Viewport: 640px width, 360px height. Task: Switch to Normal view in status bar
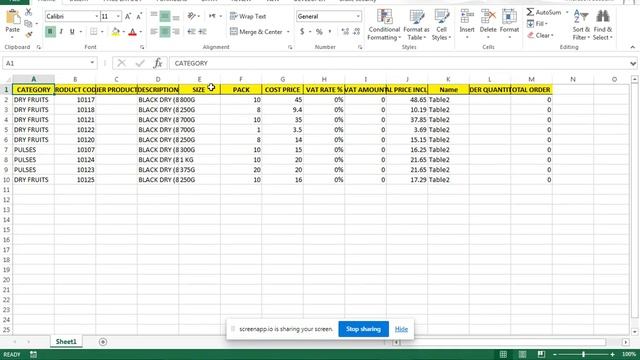[x=503, y=354]
